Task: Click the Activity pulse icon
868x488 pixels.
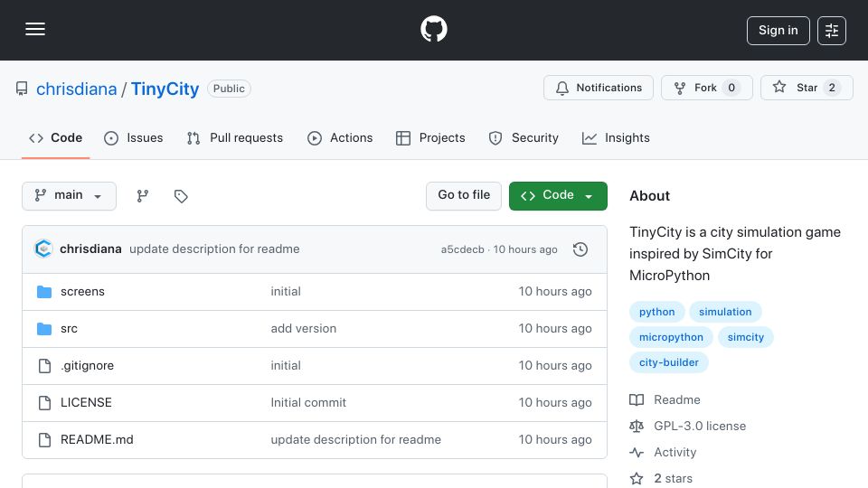Action: [x=637, y=453]
